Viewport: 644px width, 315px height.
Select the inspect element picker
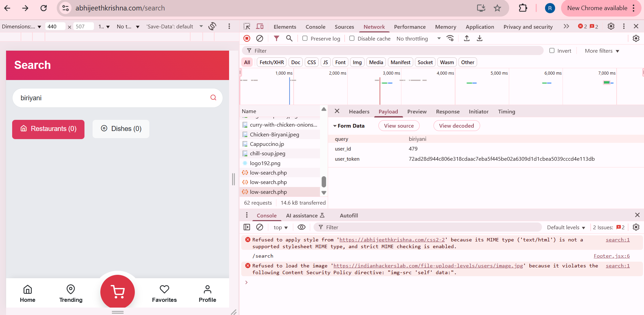pyautogui.click(x=247, y=26)
